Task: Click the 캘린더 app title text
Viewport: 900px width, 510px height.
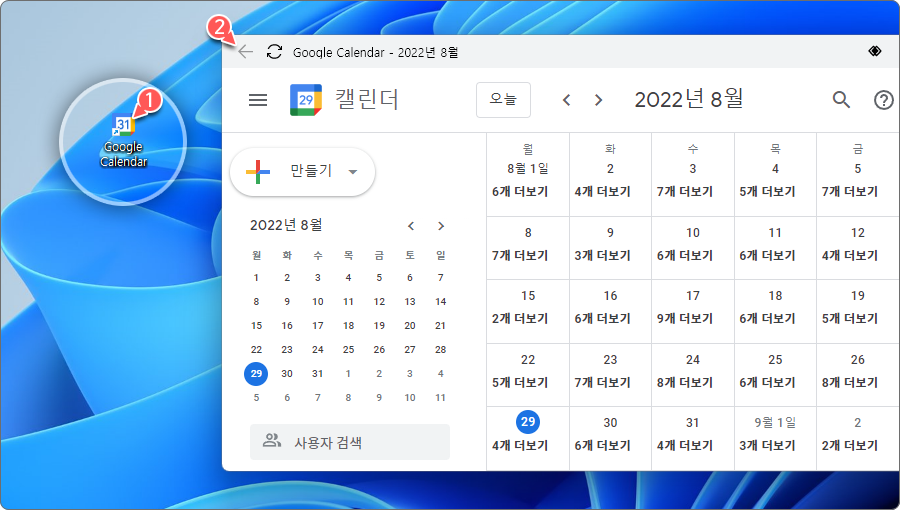Action: (x=367, y=99)
